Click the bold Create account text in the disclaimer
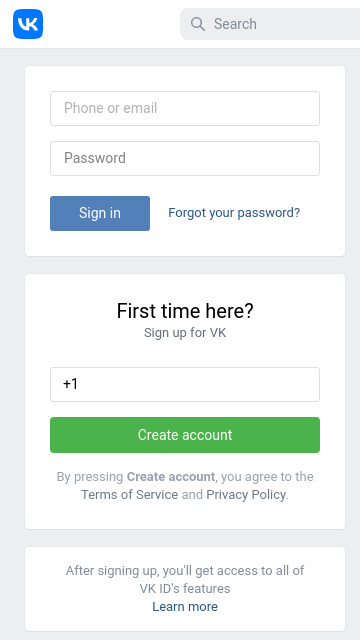This screenshot has width=360, height=640. 171,477
